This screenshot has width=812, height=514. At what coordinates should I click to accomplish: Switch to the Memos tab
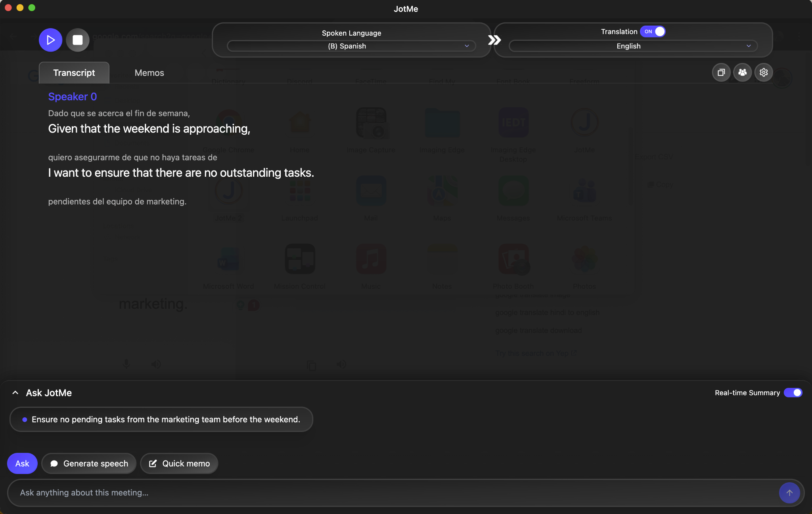click(x=149, y=73)
